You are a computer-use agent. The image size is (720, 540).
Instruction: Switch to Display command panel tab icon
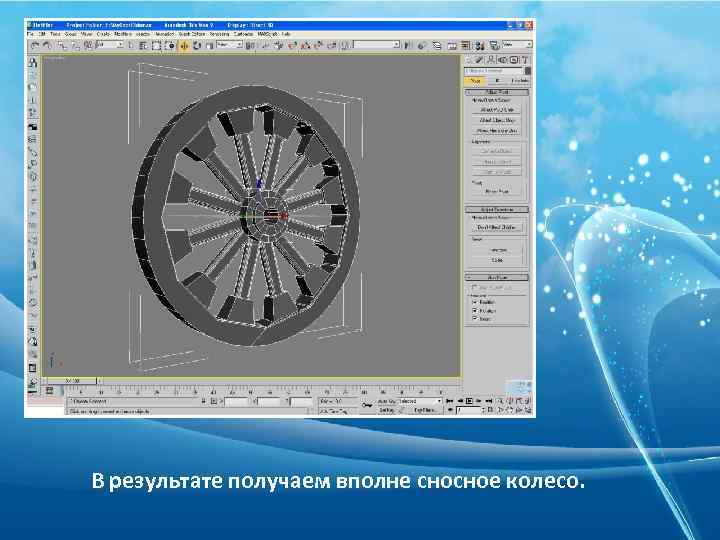tap(514, 60)
